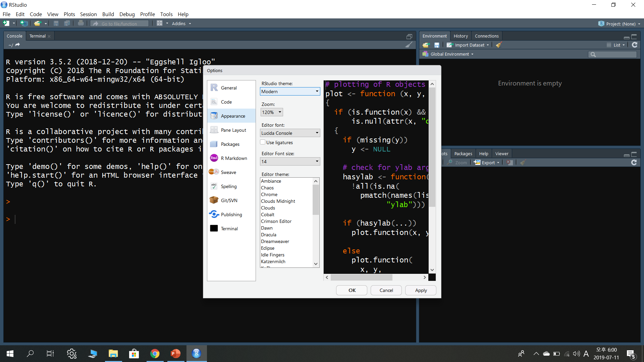
Task: Open the Zoom level dropdown
Action: 272,112
